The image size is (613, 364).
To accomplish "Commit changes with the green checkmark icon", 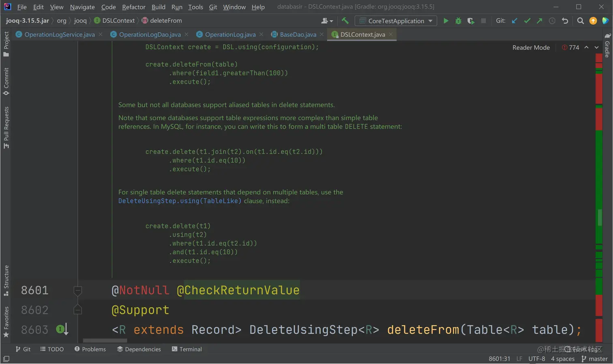I will pyautogui.click(x=527, y=21).
